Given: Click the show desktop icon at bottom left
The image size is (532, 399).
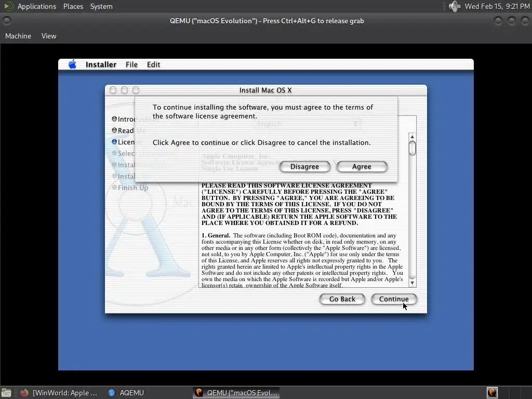Looking at the screenshot, I should tap(6, 393).
